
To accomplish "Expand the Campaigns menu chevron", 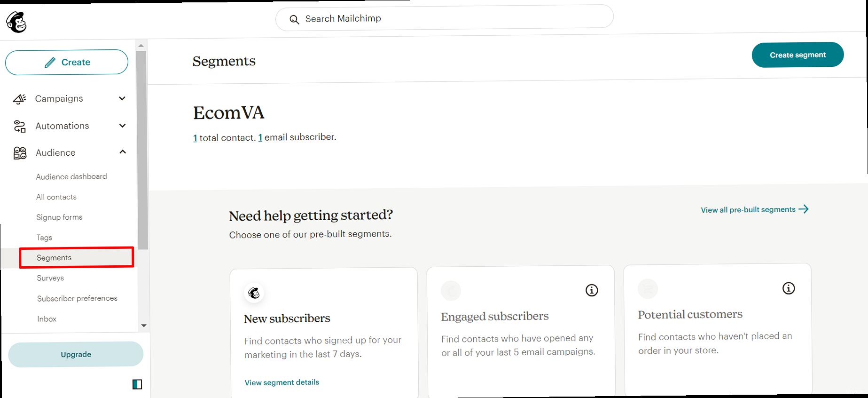I will coord(122,98).
